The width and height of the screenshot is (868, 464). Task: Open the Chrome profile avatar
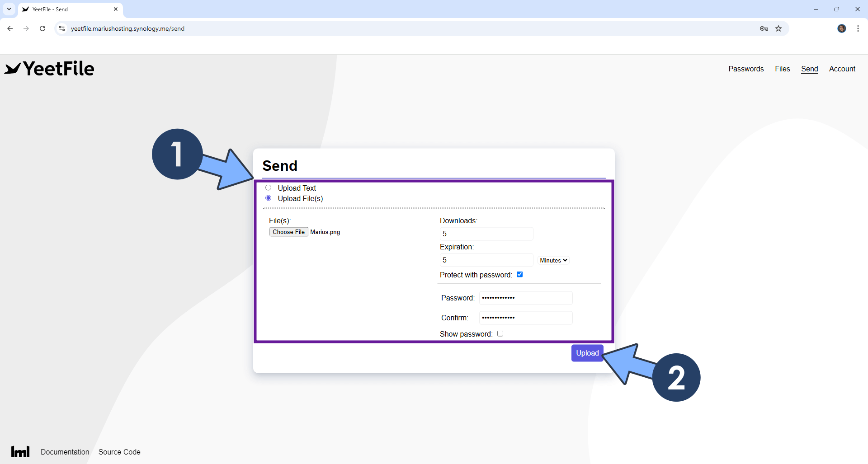pyautogui.click(x=842, y=28)
